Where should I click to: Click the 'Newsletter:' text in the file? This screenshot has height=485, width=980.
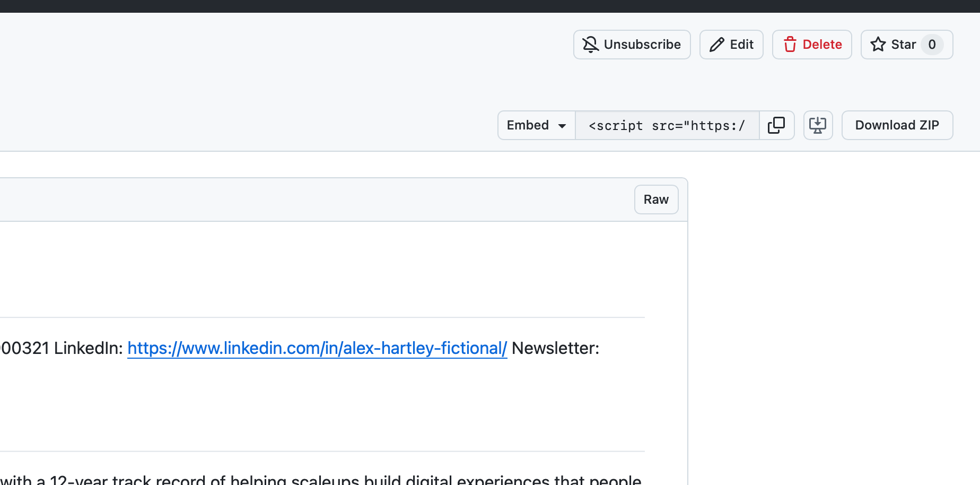(555, 348)
